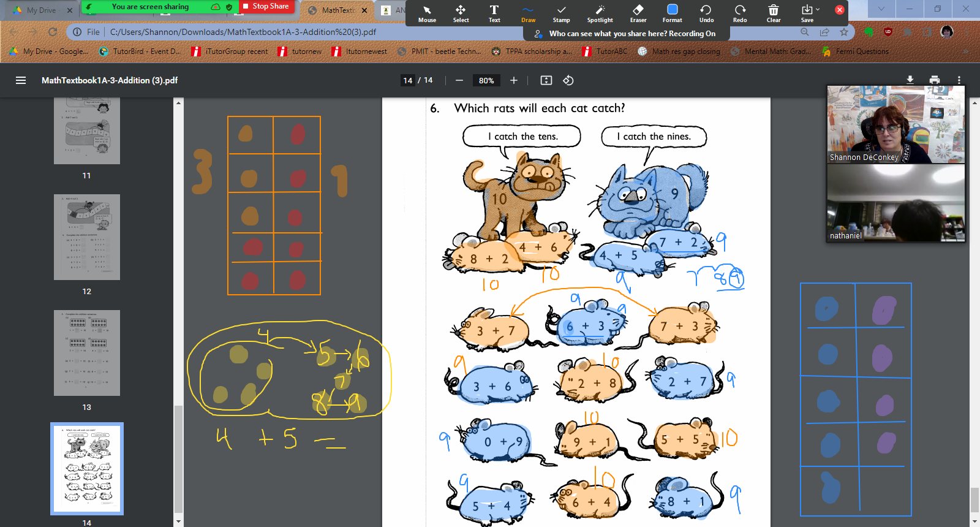The width and height of the screenshot is (980, 527).
Task: Click the PDF page vertical scrollbar thumb
Action: [974, 499]
